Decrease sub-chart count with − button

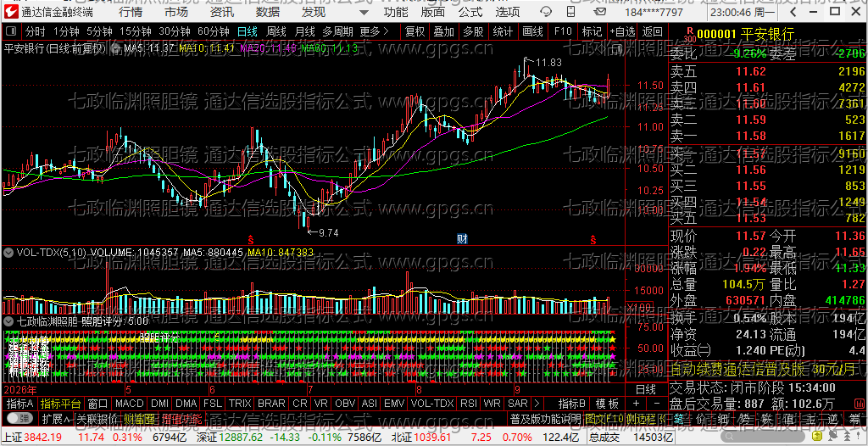pos(657,404)
